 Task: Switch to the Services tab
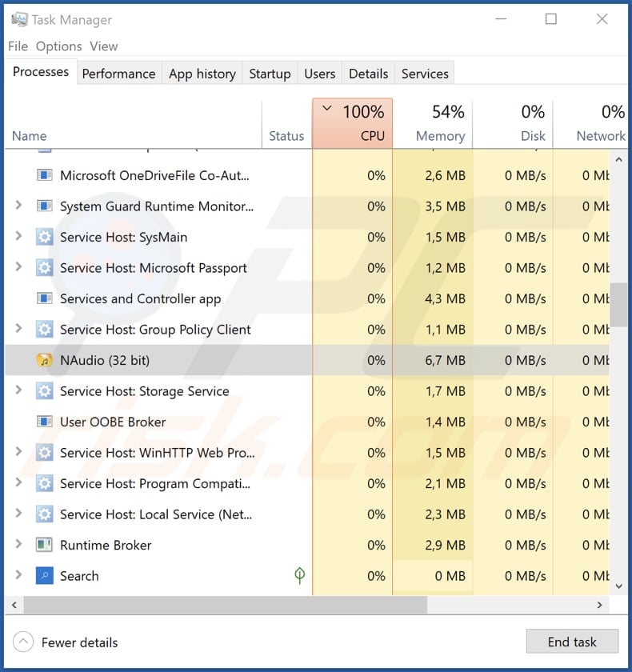[x=425, y=74]
